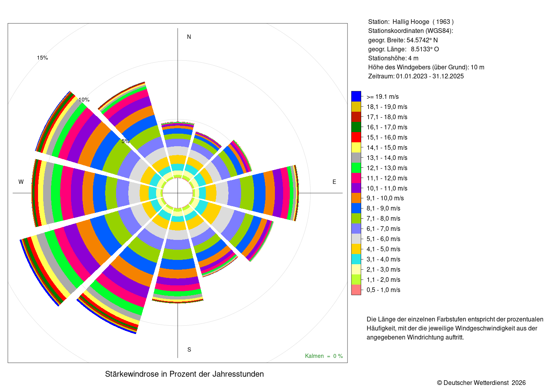Click the blue swatch for >= 19.1 m/s
This screenshot has width=549, height=392.
[x=356, y=96]
